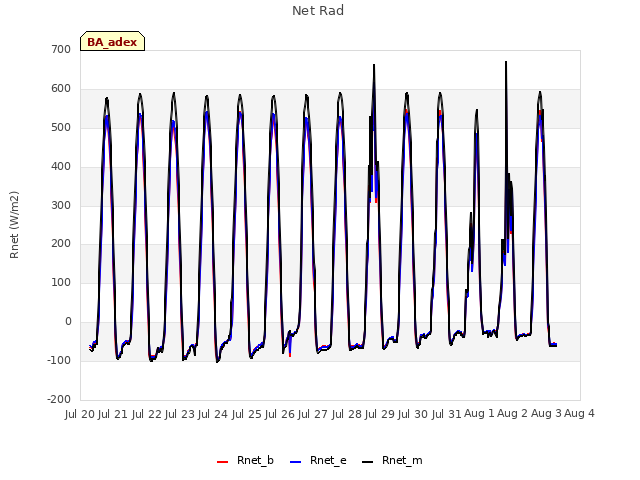This screenshot has width=640, height=480.
Task: Click the tallest Rnet_m spike near Aug 2
Action: [x=506, y=62]
